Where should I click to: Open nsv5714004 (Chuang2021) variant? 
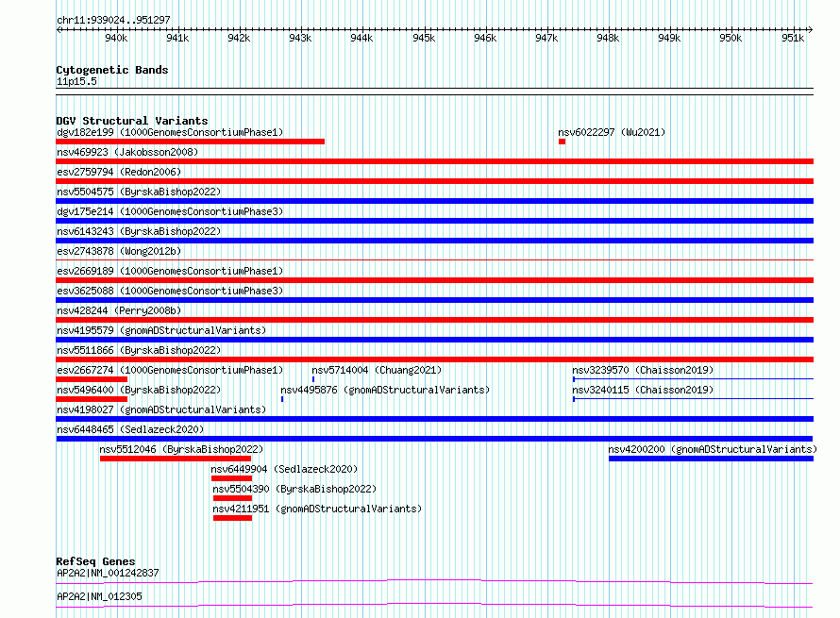coord(377,370)
